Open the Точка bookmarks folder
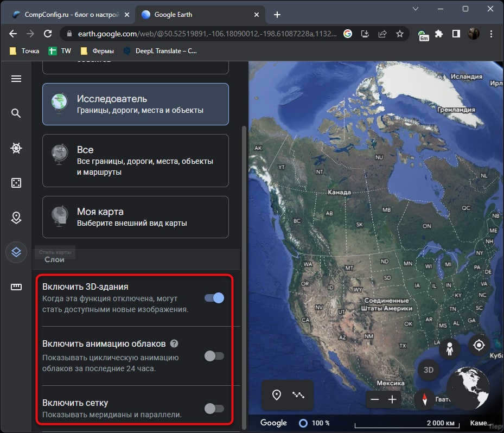The height and width of the screenshot is (433, 504). pyautogui.click(x=24, y=51)
